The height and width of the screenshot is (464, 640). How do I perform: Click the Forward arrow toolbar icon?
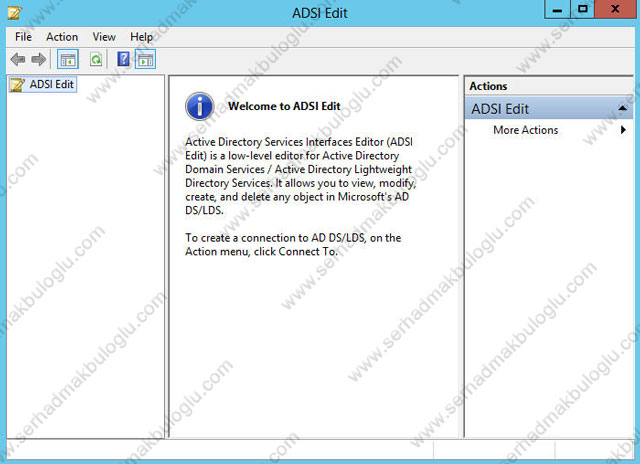pos(39,60)
